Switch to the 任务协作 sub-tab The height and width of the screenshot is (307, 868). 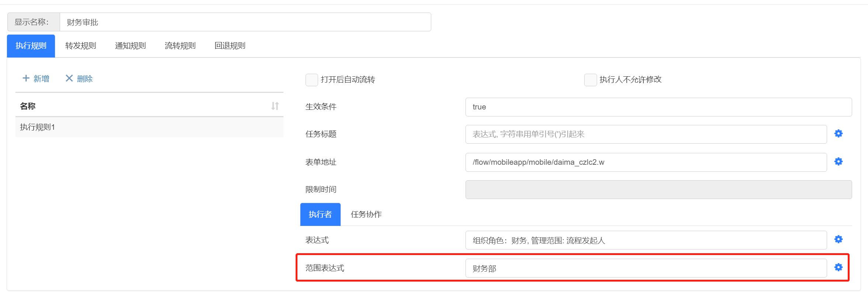(366, 214)
